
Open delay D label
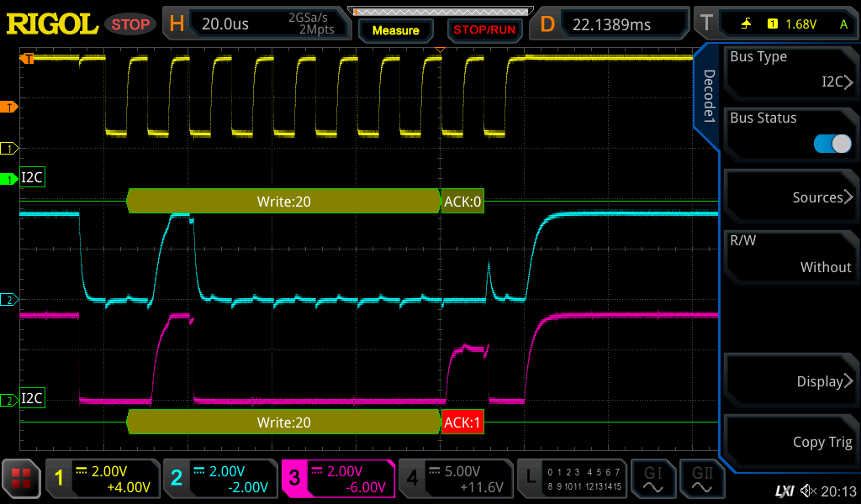pos(547,24)
